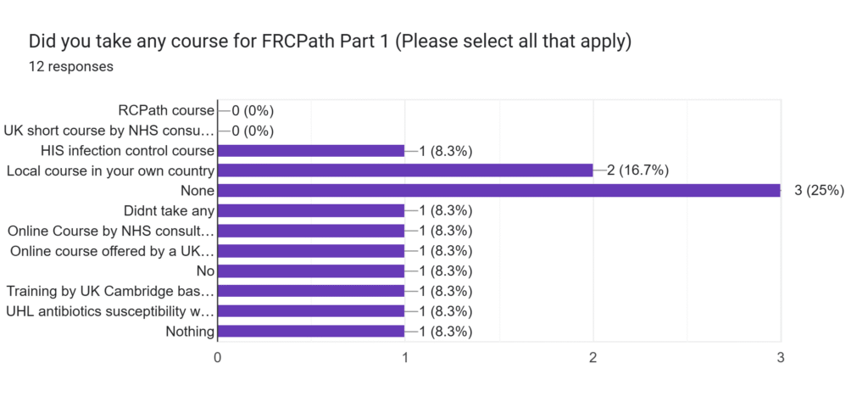Select the "Local course in your own country" bar

[x=405, y=170]
